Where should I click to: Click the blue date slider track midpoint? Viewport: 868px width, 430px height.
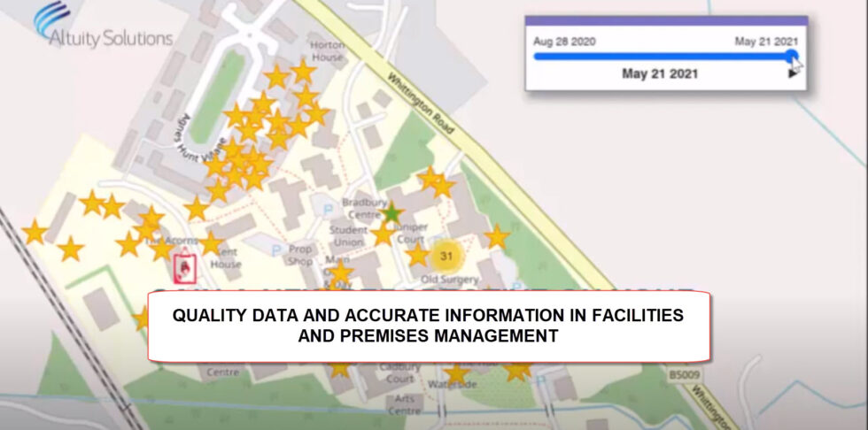663,56
